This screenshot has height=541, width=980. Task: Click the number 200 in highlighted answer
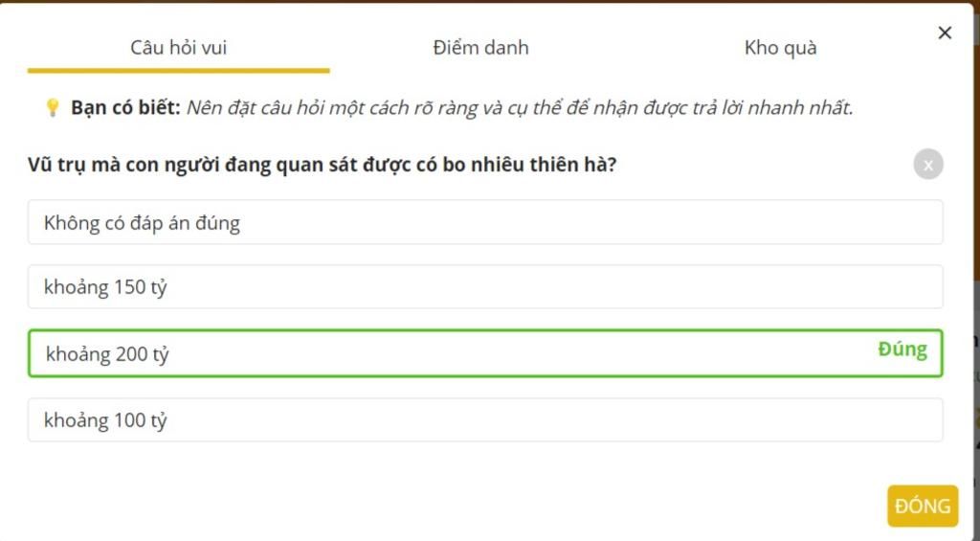click(130, 354)
